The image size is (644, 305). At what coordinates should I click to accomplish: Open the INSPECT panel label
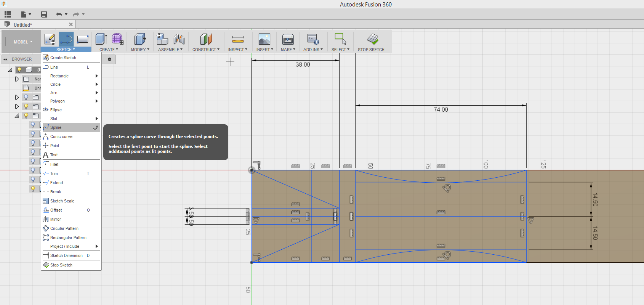237,50
